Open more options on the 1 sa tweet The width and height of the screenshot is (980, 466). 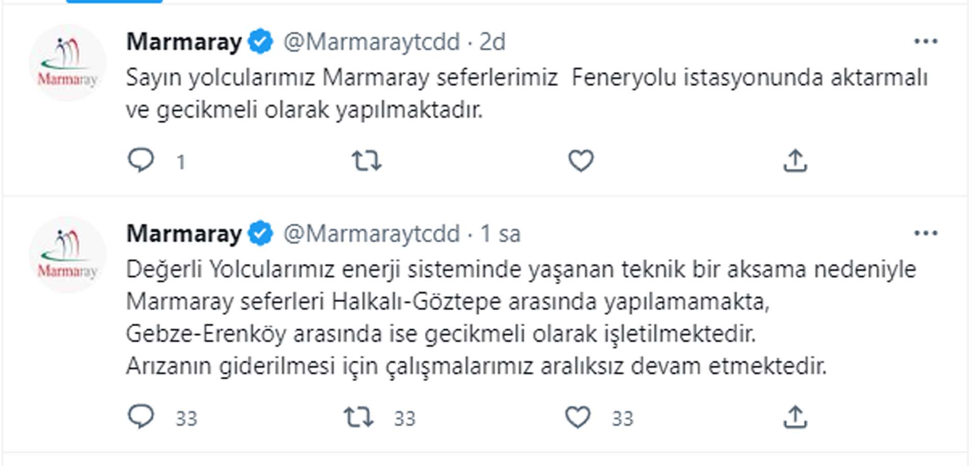point(925,233)
